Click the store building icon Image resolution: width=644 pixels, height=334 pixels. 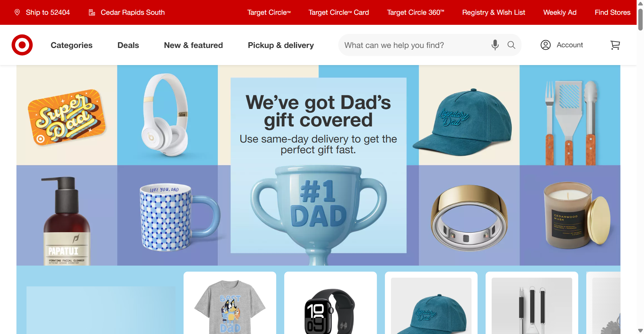click(92, 12)
